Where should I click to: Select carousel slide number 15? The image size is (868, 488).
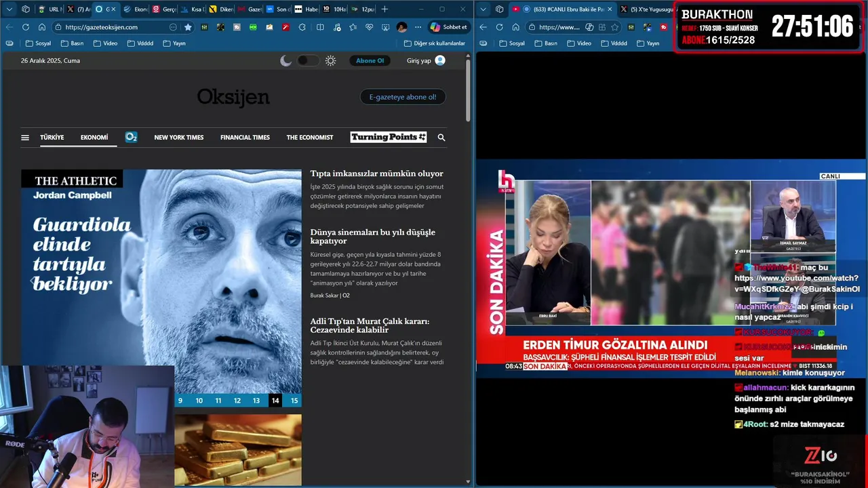(x=294, y=401)
